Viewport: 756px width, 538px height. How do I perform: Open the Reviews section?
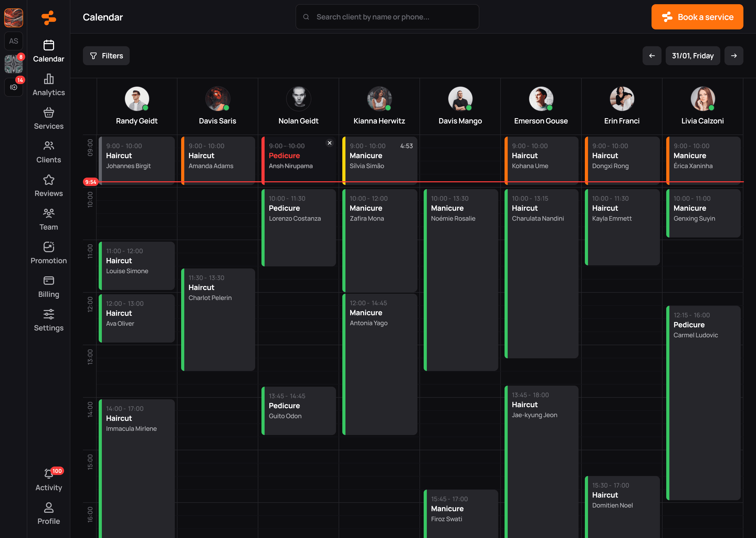(49, 185)
